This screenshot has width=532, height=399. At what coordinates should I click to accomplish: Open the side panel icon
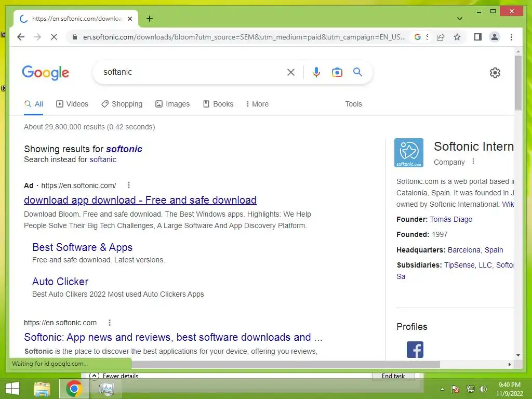[x=478, y=37]
